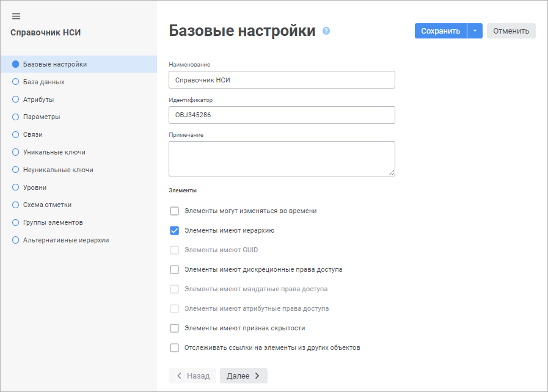The image size is (548, 392).
Task: Click the Наименование input field
Action: click(282, 80)
